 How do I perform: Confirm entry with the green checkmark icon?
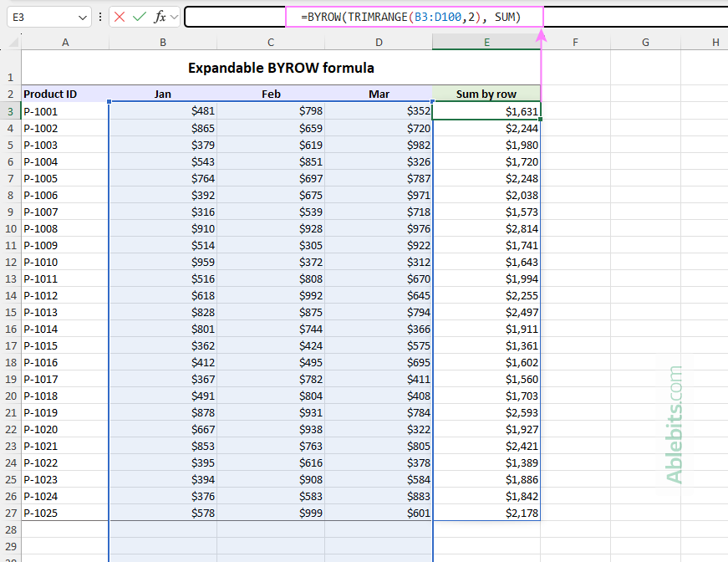[139, 16]
